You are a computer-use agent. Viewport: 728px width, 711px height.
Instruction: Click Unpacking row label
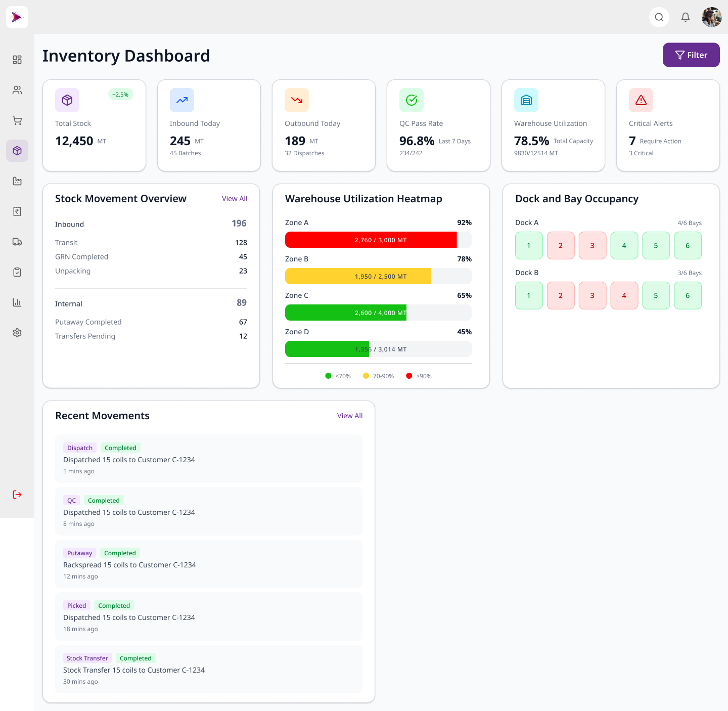point(73,271)
